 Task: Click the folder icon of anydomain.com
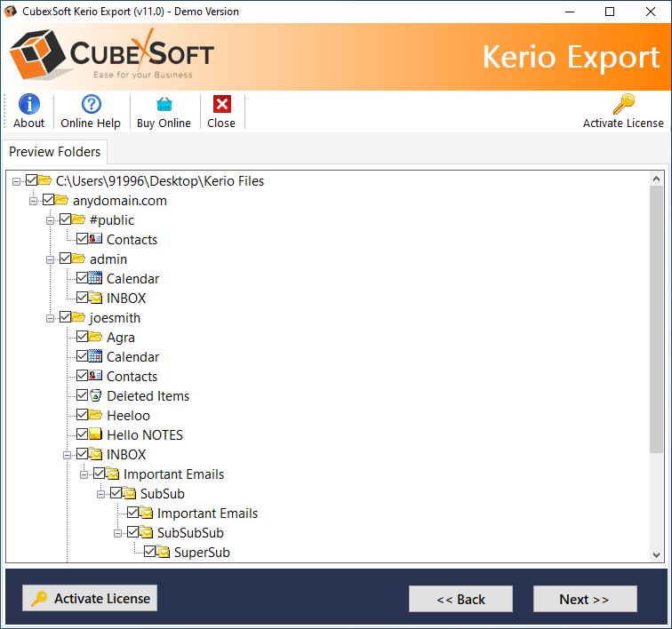(x=61, y=200)
